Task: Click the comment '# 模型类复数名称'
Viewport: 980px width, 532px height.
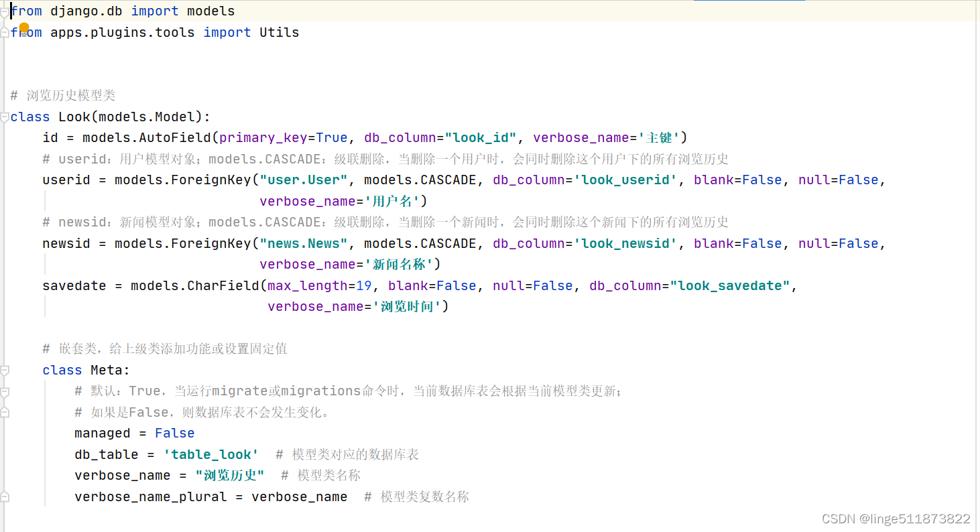Action: pyautogui.click(x=417, y=496)
